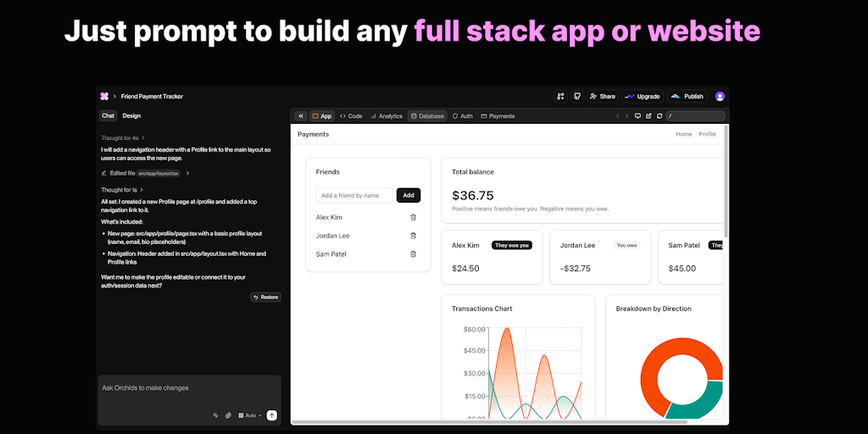Click the refresh preview icon
The width and height of the screenshot is (868, 434).
point(658,116)
